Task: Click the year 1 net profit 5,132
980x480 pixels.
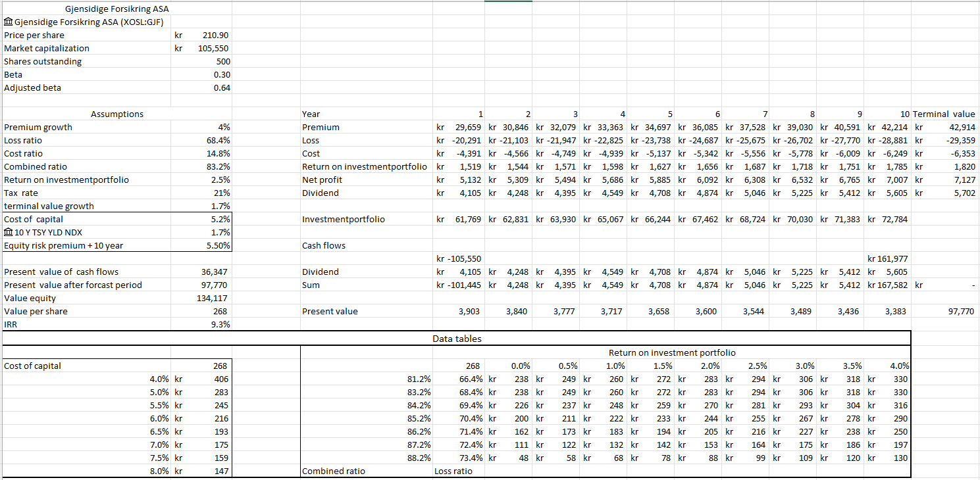Action: [459, 180]
